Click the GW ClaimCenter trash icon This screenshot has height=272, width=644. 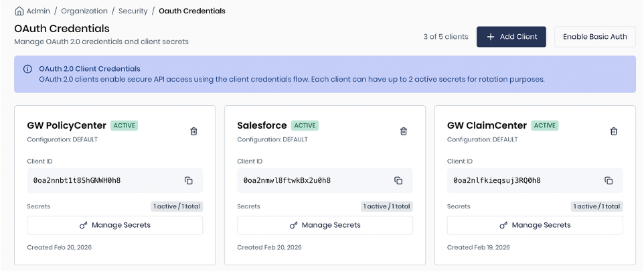614,131
